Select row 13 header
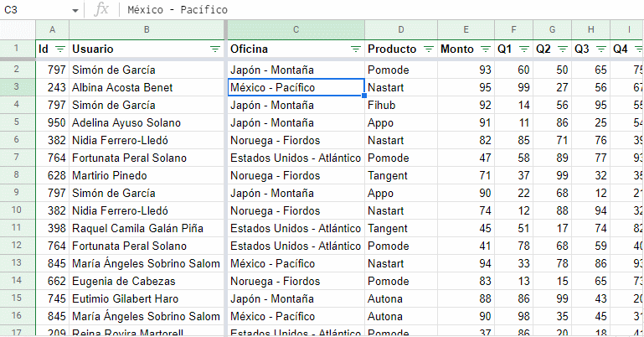This screenshot has width=644, height=337. pyautogui.click(x=17, y=263)
